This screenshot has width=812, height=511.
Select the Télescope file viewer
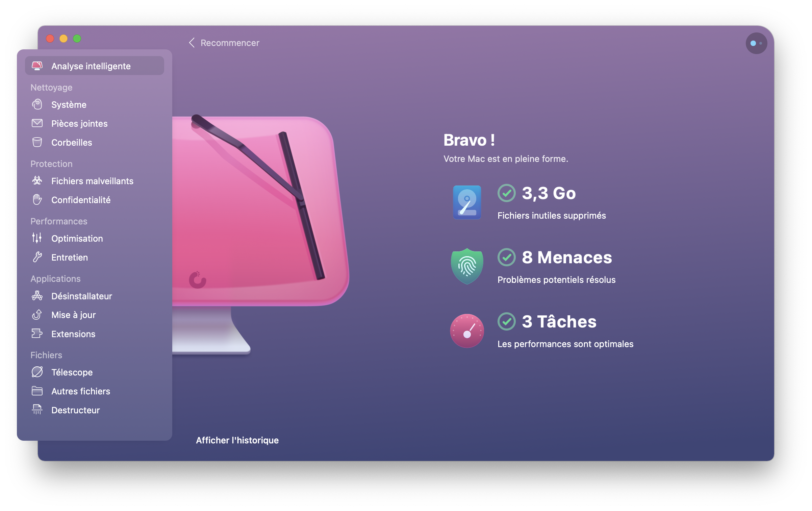coord(71,372)
